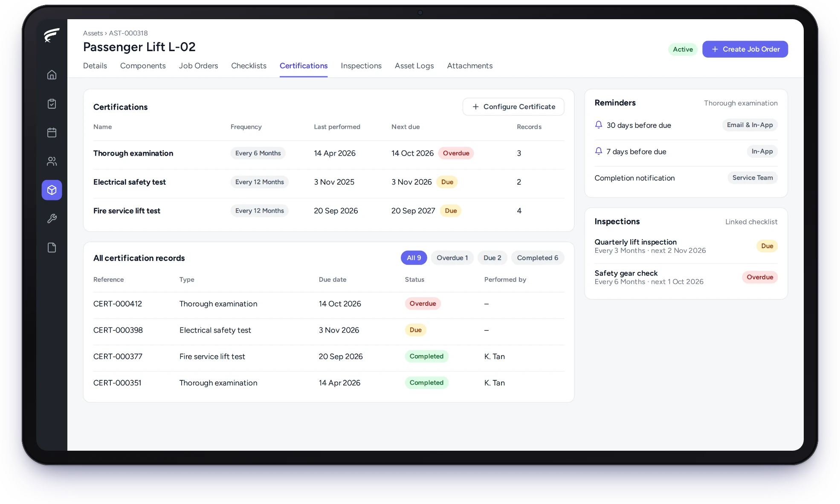Go to the Inspections tab
840x504 pixels.
361,66
